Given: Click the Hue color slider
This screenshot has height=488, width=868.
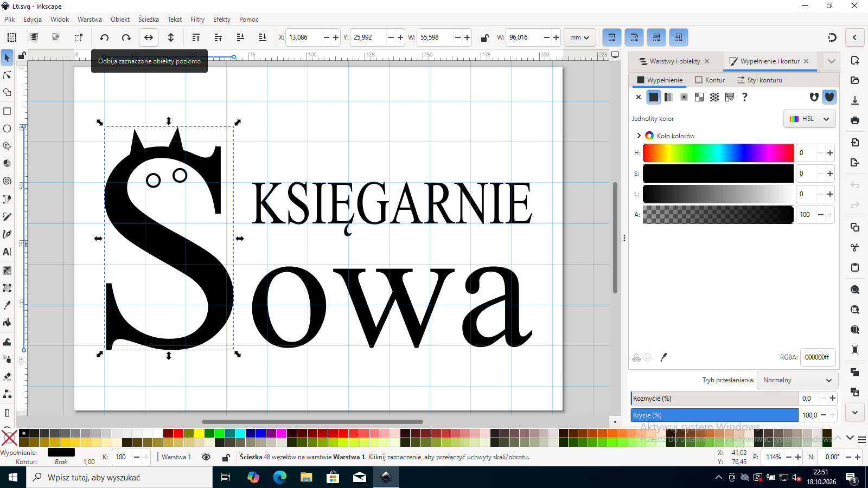Looking at the screenshot, I should tap(718, 153).
